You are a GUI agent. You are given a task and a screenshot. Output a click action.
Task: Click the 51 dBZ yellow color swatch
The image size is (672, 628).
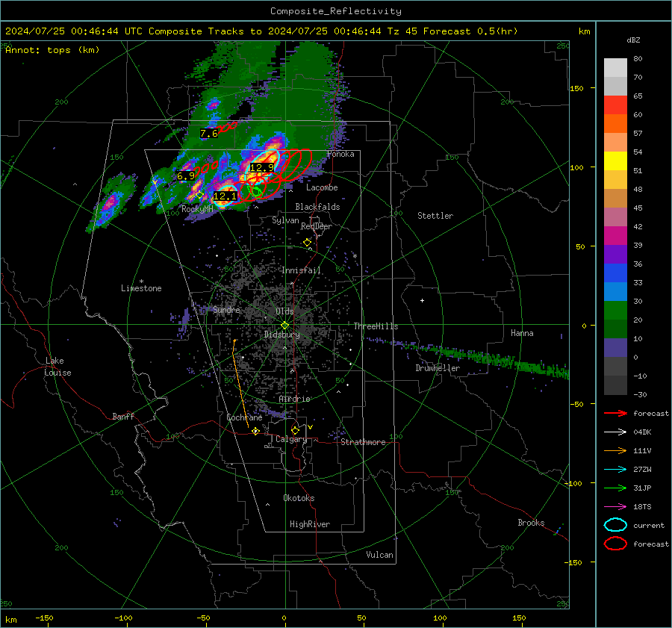[615, 161]
